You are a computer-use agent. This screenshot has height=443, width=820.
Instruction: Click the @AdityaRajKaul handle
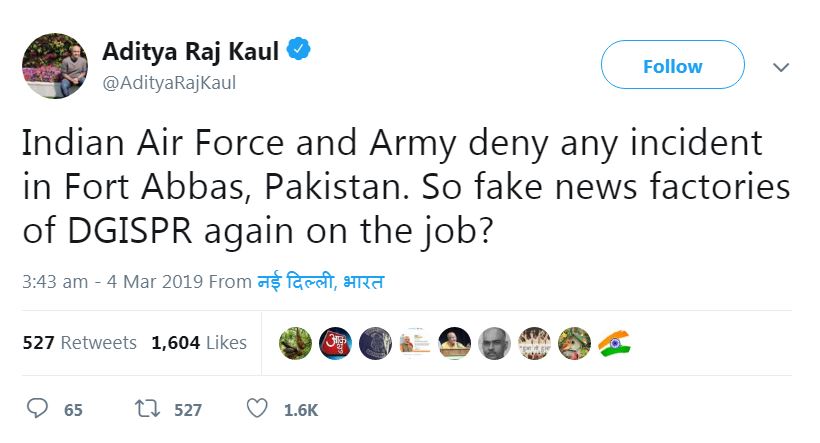[170, 83]
